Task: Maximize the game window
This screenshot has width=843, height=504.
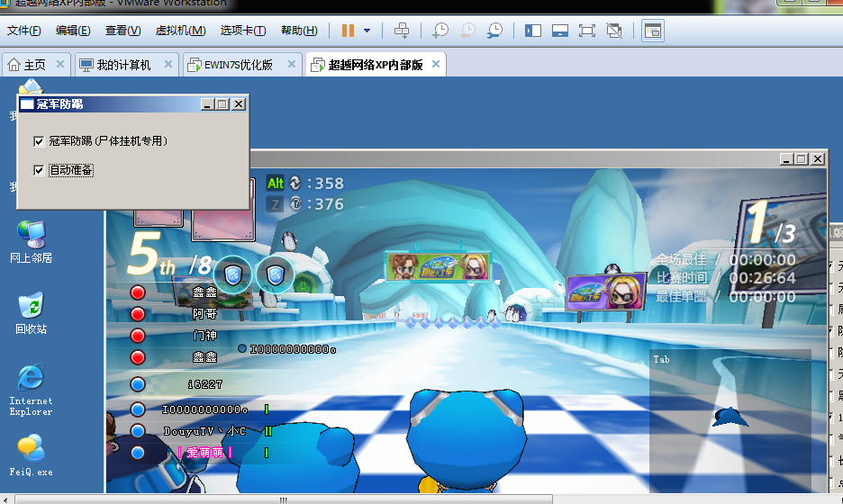Action: (802, 159)
